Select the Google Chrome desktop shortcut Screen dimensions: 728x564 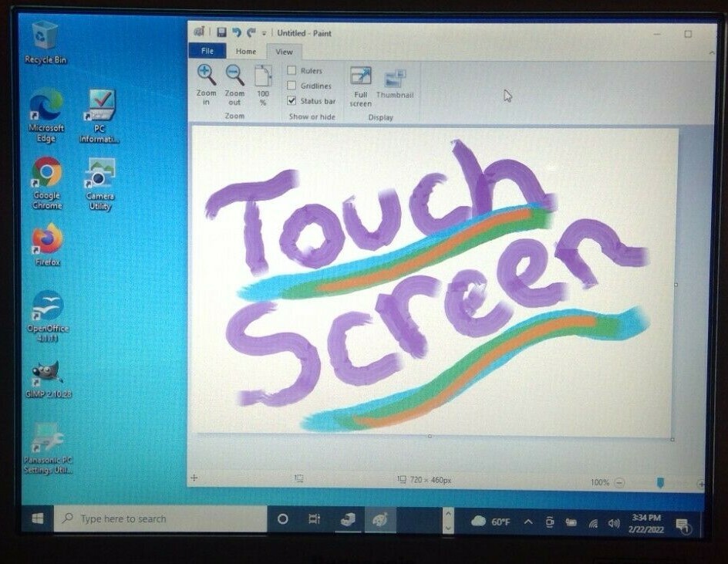(46, 184)
